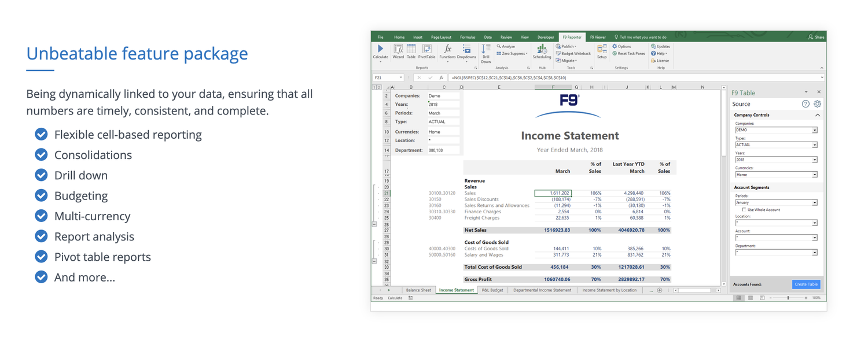Click the Share button in top right

(815, 36)
